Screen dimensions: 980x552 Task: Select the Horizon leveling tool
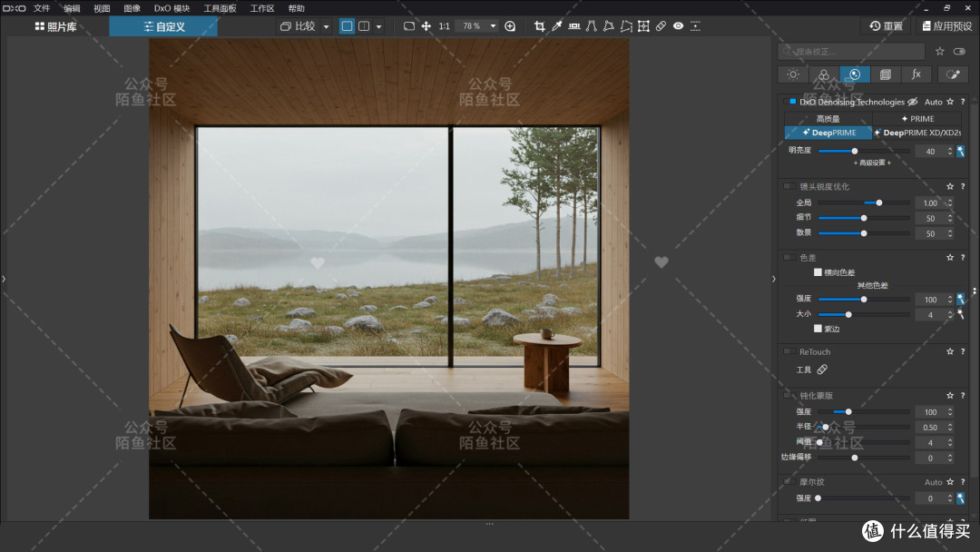pos(573,26)
